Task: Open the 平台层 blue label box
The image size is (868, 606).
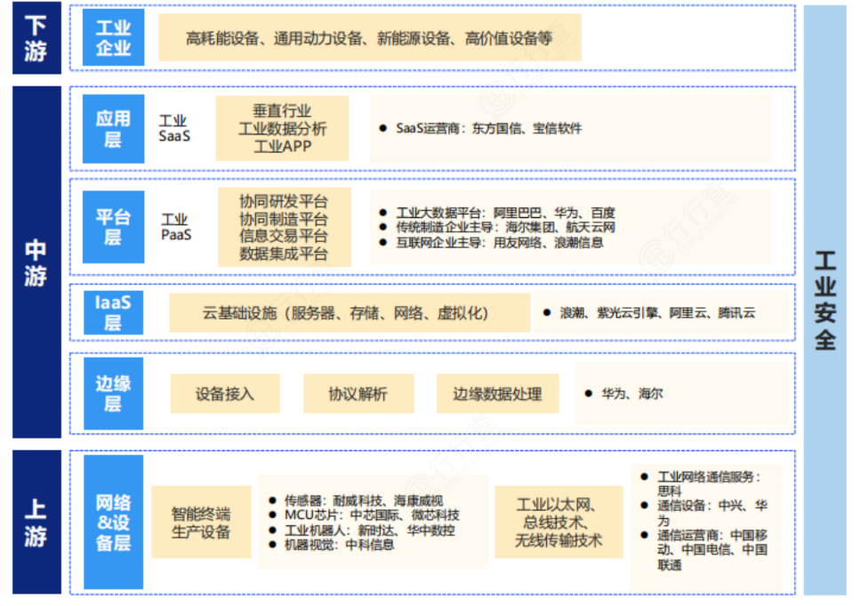Action: pyautogui.click(x=113, y=227)
